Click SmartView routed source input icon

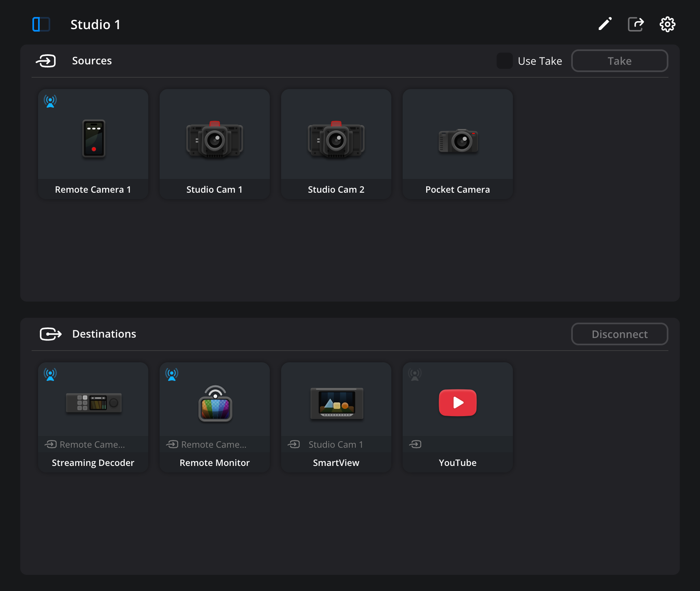click(x=294, y=444)
